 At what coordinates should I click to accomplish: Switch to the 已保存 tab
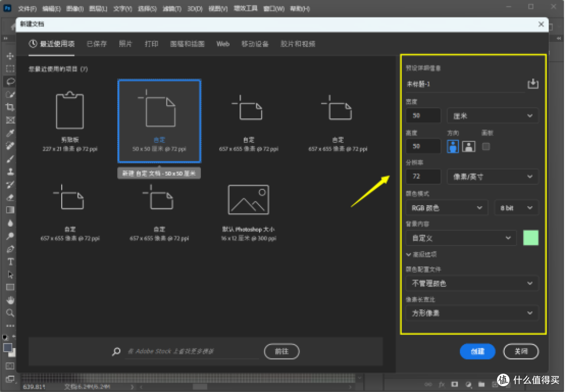coord(97,44)
